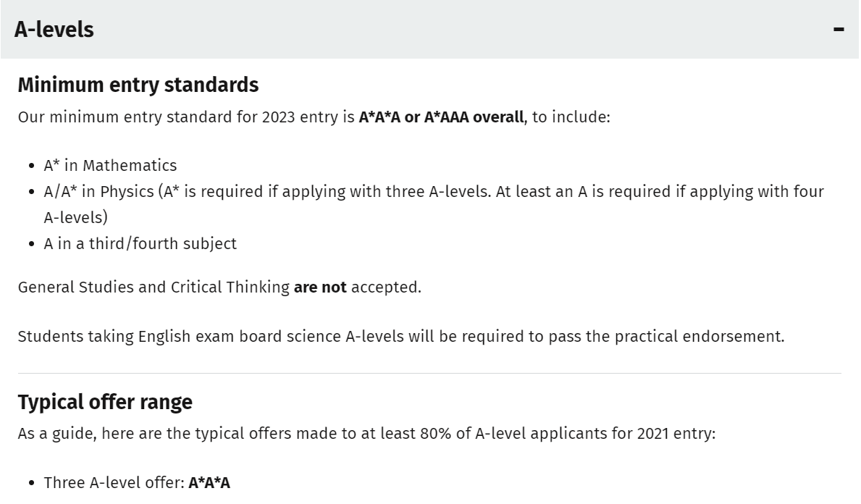861x504 pixels.
Task: Click the General Studies and Critical Thinking text
Action: (154, 287)
